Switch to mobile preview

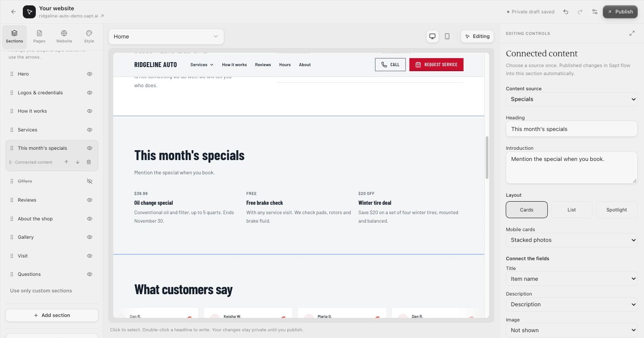(447, 36)
